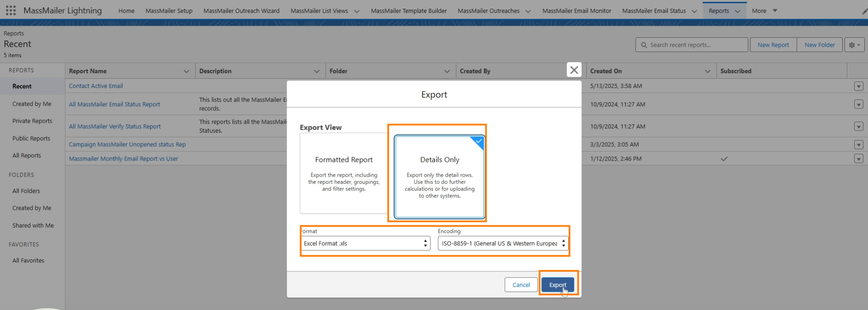Image resolution: width=868 pixels, height=310 pixels.
Task: Expand the Created On column menu
Action: [708, 71]
